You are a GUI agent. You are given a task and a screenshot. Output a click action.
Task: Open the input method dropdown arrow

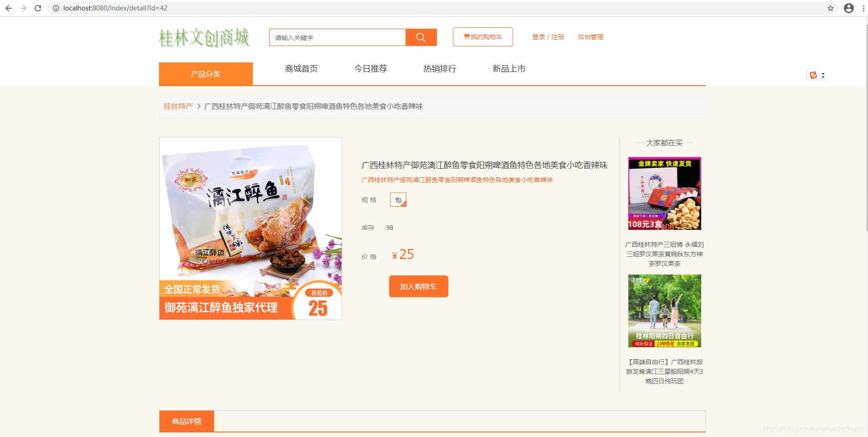(823, 75)
